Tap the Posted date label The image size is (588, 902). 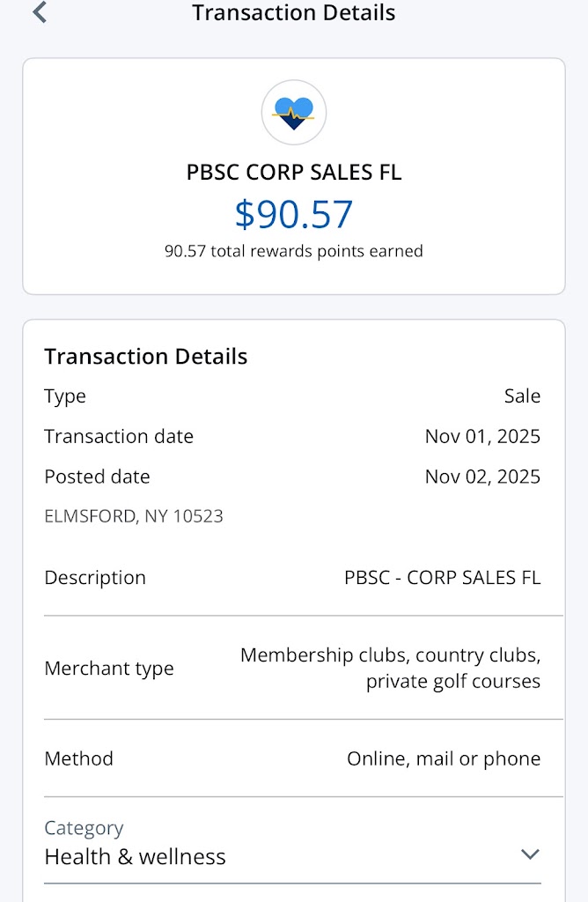point(97,477)
